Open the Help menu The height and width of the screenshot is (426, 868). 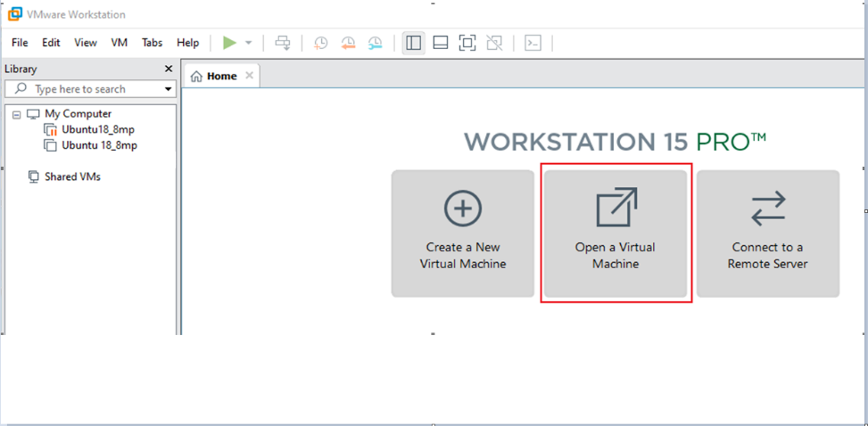187,43
